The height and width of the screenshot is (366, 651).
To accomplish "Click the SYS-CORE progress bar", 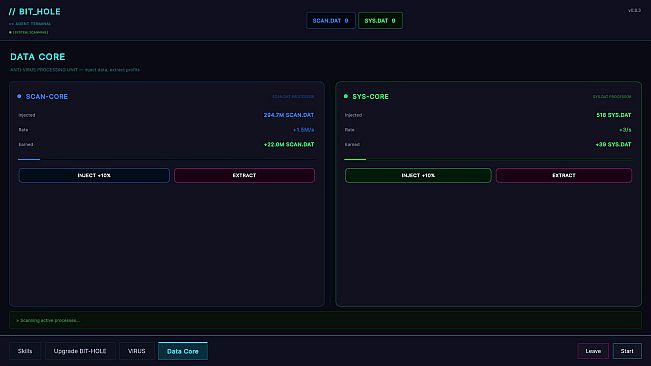I will point(488,159).
